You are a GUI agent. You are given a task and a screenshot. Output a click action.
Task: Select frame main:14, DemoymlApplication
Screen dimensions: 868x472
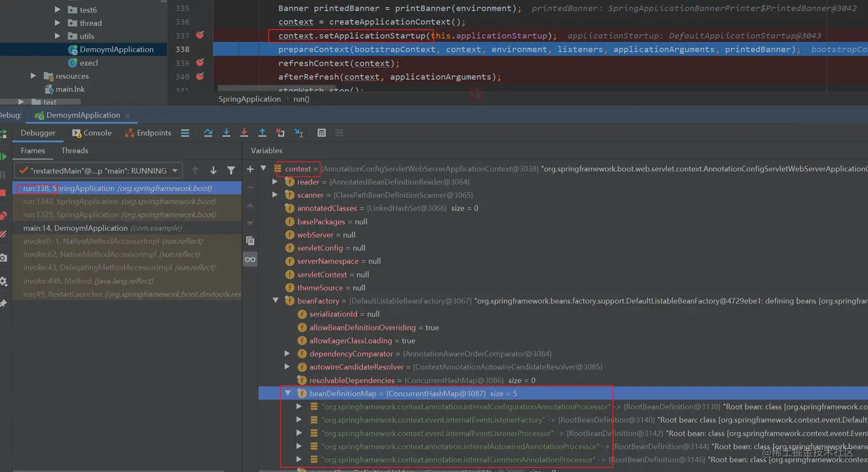[127, 228]
